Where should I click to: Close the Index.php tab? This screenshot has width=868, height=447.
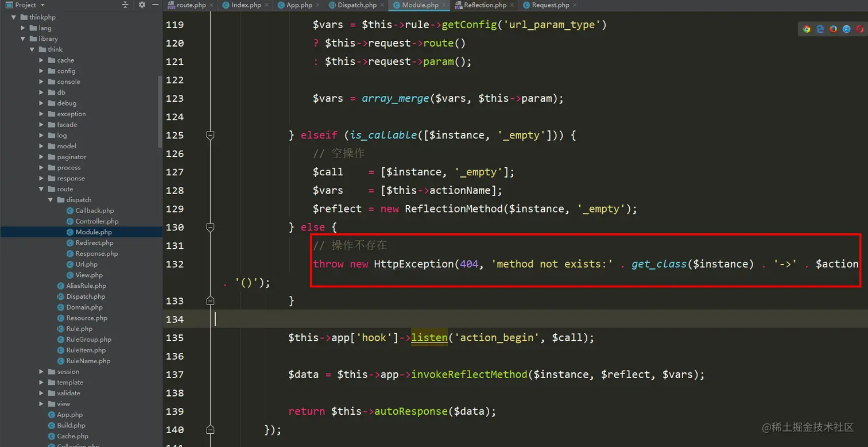pyautogui.click(x=266, y=5)
